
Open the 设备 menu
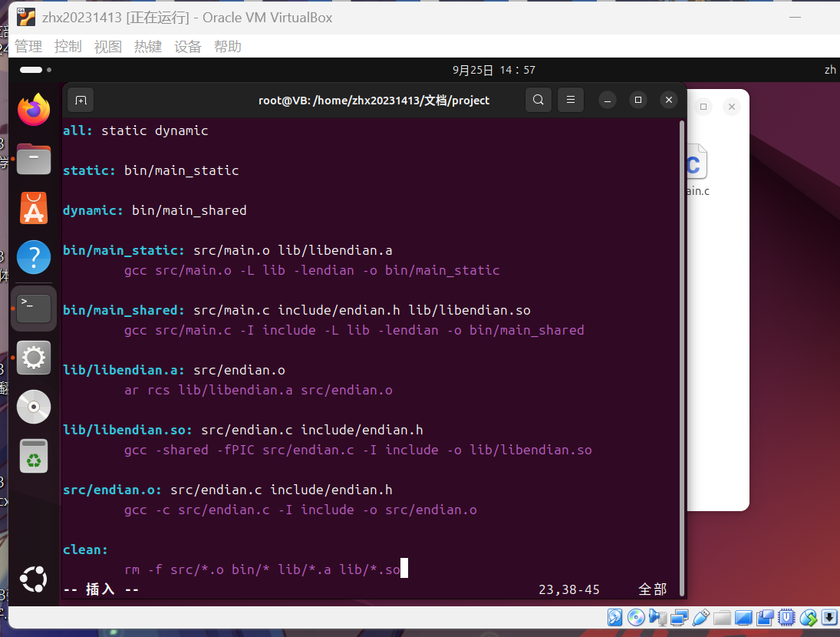tap(188, 47)
